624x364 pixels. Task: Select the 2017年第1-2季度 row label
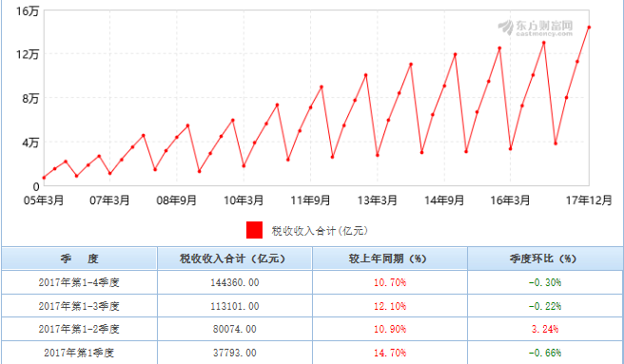[x=79, y=329]
